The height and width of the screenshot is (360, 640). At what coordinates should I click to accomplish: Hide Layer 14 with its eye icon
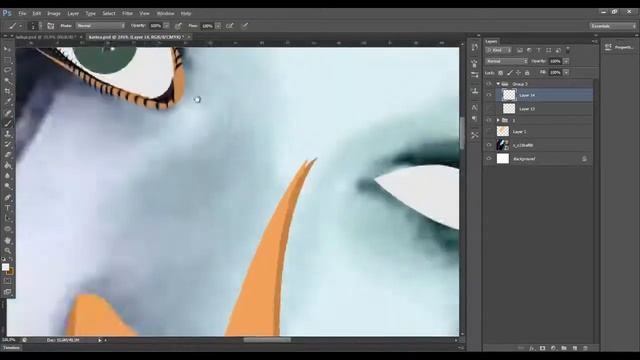click(x=489, y=95)
